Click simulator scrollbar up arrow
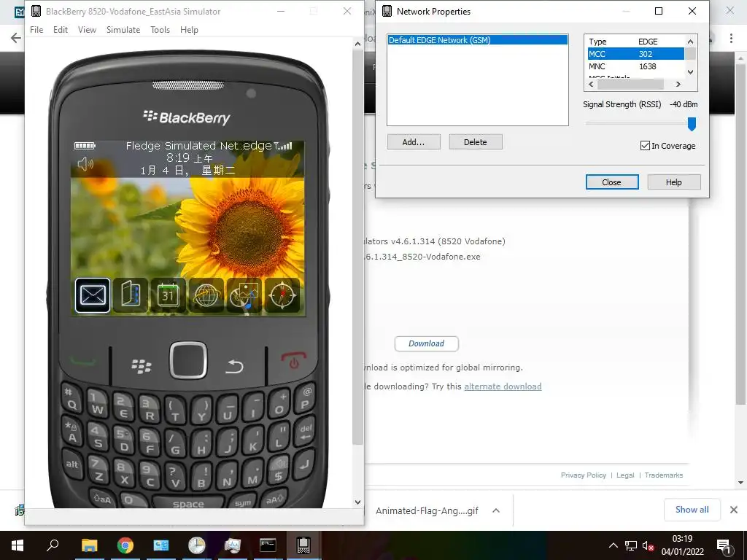 pos(357,44)
